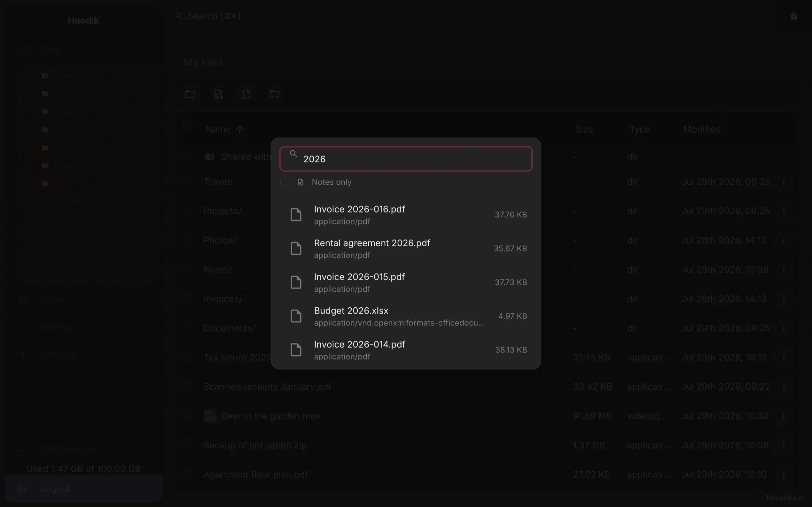
Task: Click the upload folder toolbar icon
Action: 275,95
